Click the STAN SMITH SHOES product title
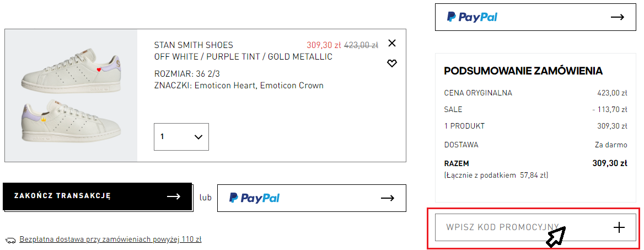Image resolution: width=644 pixels, height=250 pixels. click(x=194, y=45)
